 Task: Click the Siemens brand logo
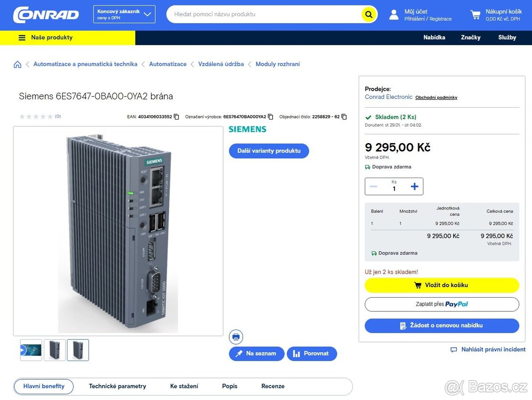(x=247, y=129)
